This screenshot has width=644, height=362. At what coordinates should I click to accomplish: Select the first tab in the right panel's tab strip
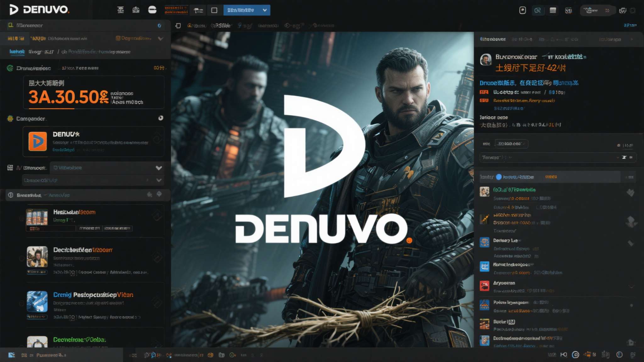(x=493, y=39)
